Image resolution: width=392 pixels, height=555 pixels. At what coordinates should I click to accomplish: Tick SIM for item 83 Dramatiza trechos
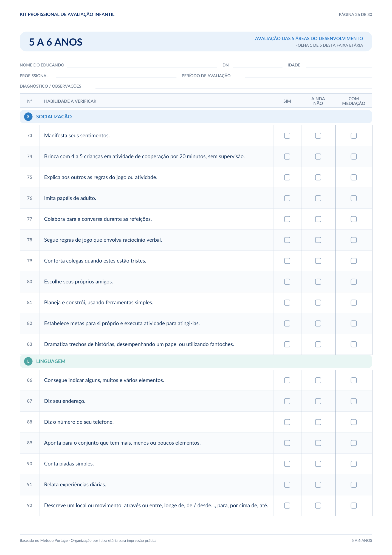(x=287, y=344)
